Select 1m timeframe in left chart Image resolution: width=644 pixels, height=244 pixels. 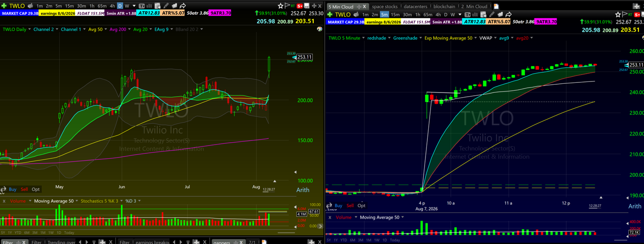pos(40,6)
